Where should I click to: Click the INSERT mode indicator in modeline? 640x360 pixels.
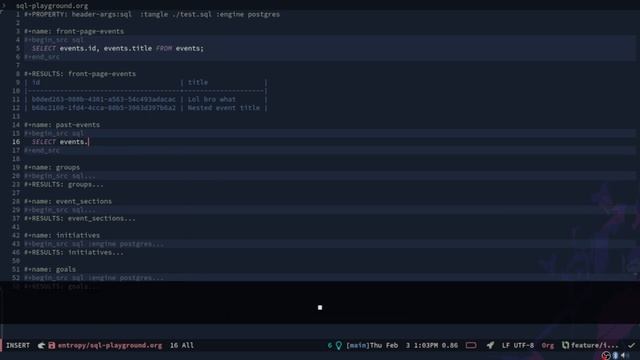18,345
